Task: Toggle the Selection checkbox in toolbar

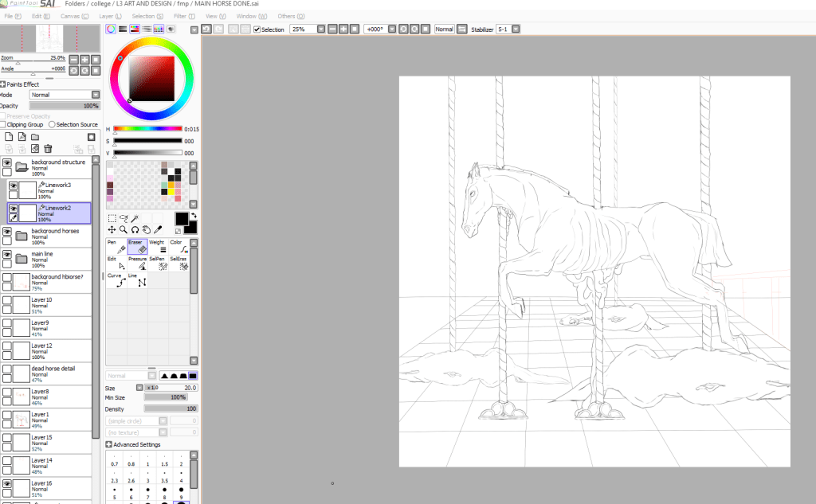Action: [257, 29]
